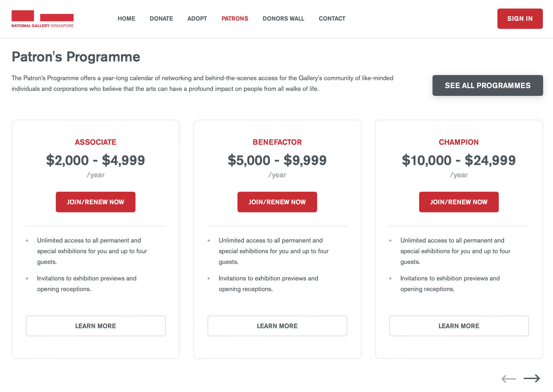This screenshot has width=553, height=392.
Task: Learn more about Champion programme
Action: (459, 326)
